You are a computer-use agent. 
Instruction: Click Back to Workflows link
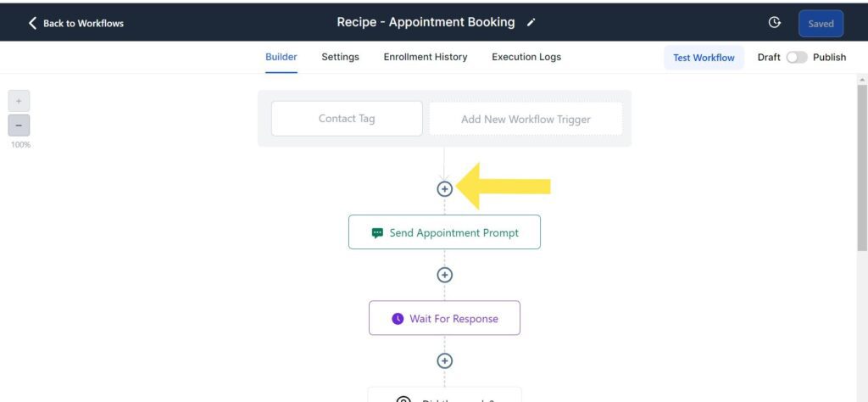coord(83,23)
